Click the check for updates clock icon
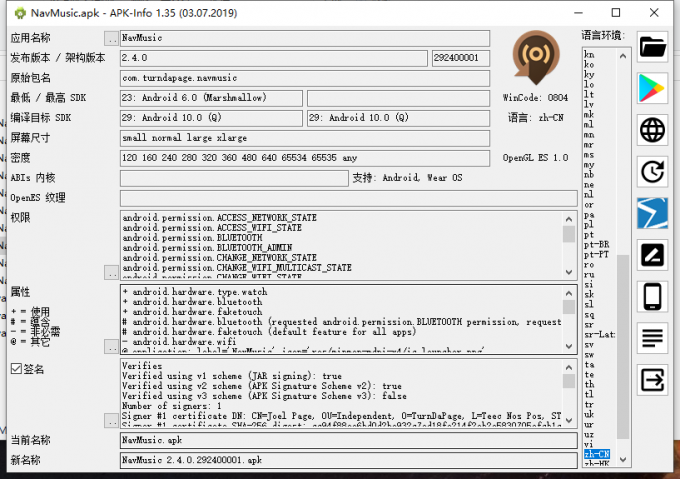The image size is (680, 479). (652, 172)
